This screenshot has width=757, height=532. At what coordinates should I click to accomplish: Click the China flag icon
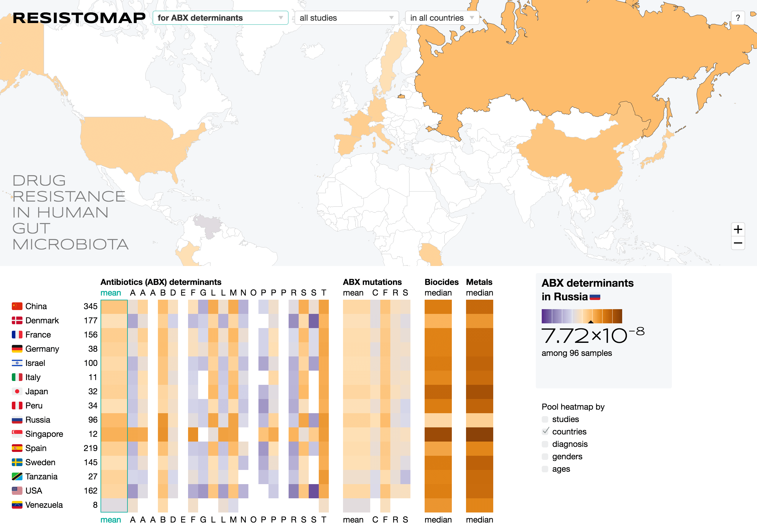17,306
